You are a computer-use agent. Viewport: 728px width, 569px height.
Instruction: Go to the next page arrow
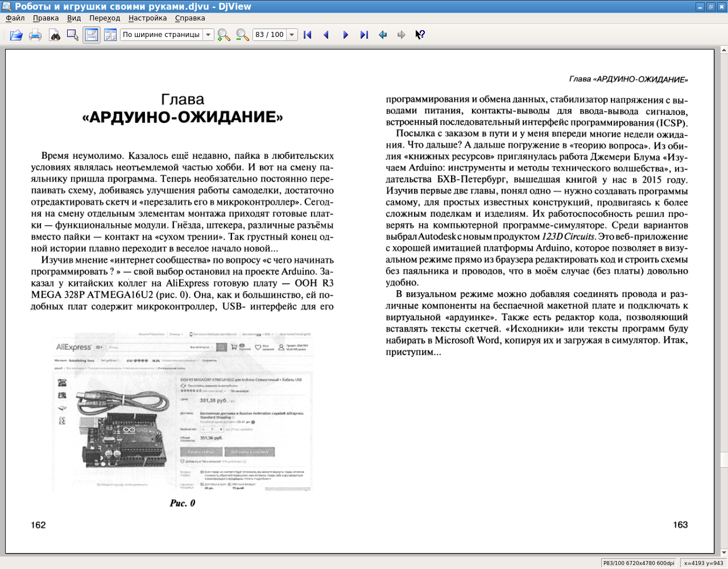point(345,35)
